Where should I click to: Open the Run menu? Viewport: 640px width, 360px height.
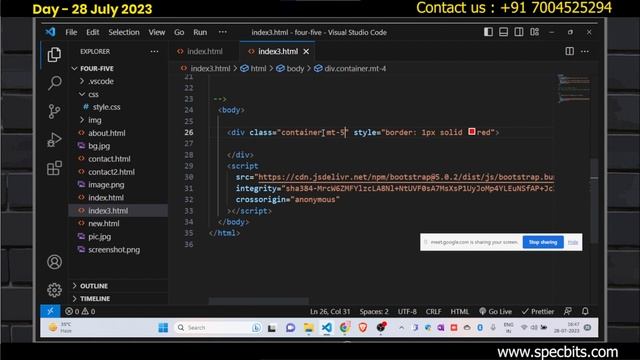point(200,32)
